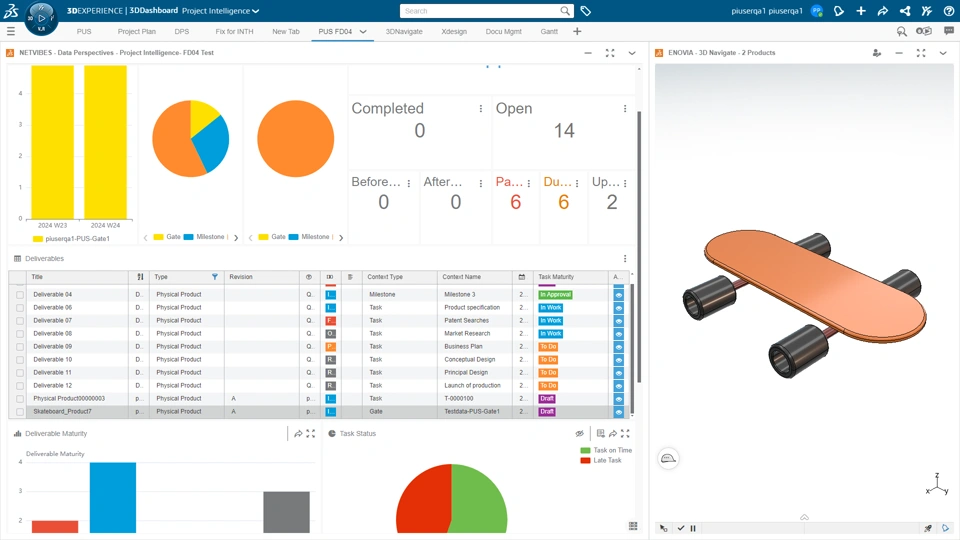Next legend page in first pie chart

tap(236, 238)
